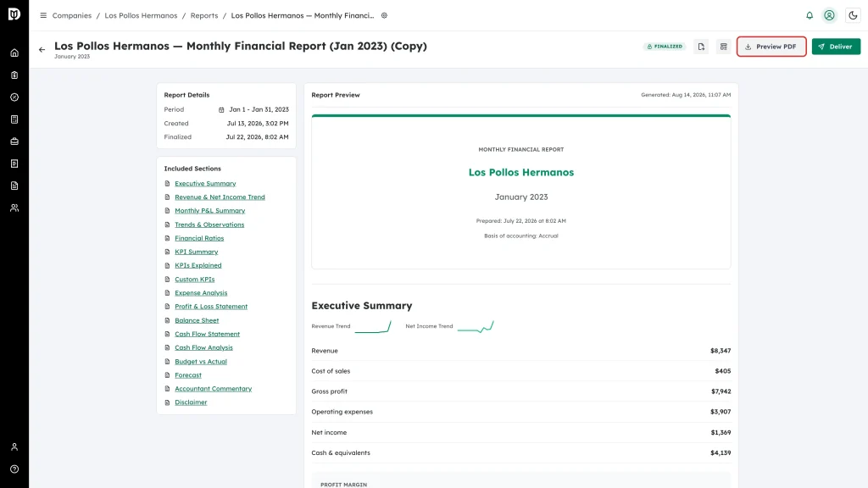Viewport: 868px width, 488px height.
Task: Click the section layout icon beside Preview PDF
Action: click(x=724, y=47)
